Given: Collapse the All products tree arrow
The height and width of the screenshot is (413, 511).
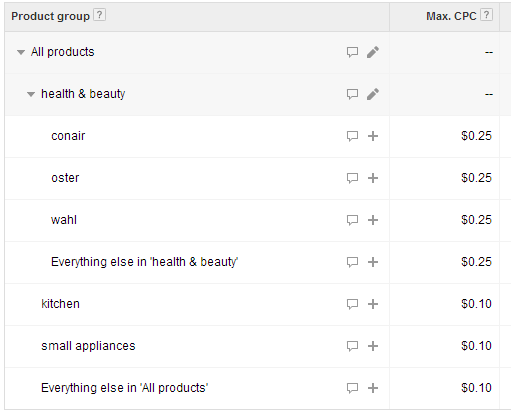Looking at the screenshot, I should [21, 52].
